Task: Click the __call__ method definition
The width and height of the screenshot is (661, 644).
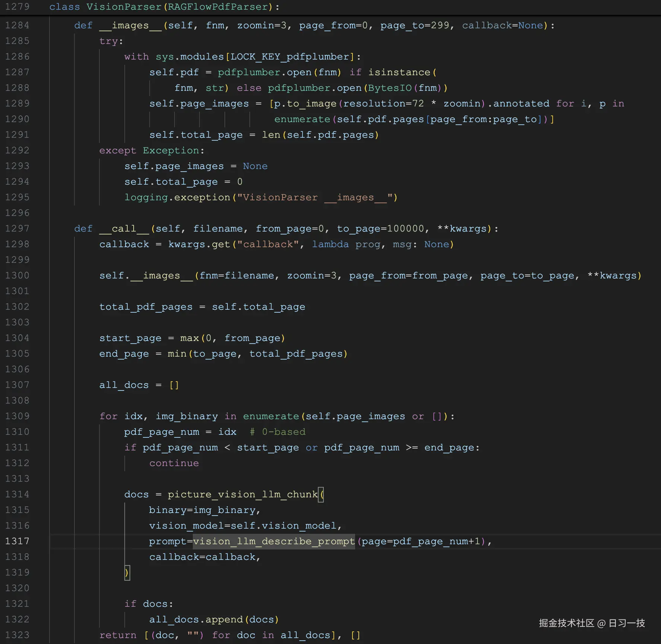Action: click(x=124, y=229)
